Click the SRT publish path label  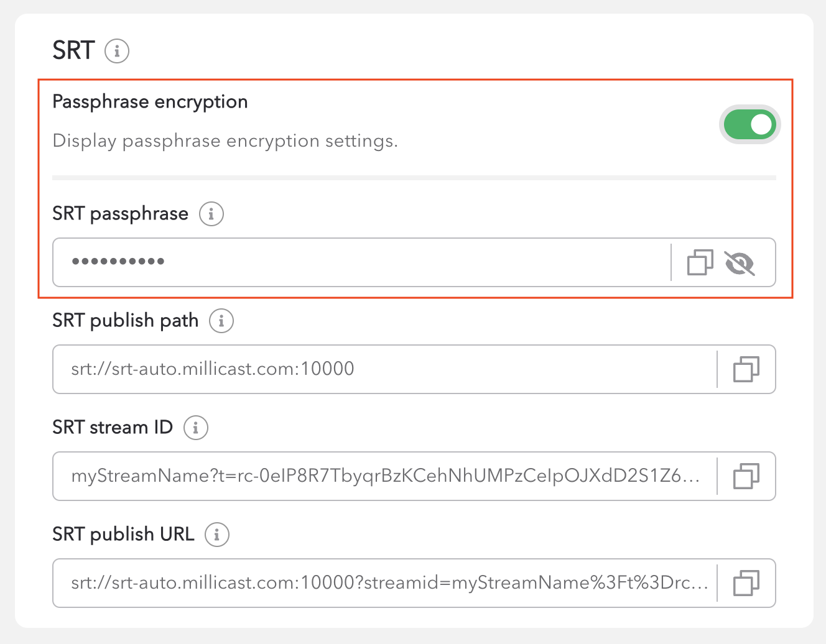pos(125,321)
